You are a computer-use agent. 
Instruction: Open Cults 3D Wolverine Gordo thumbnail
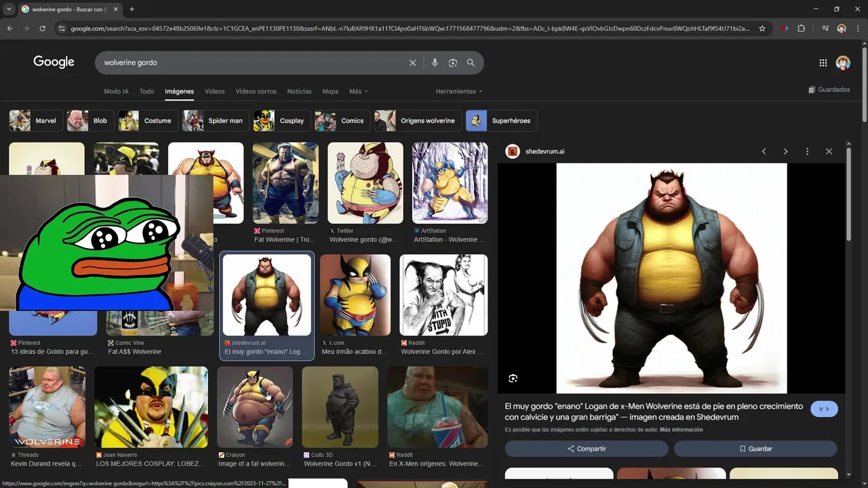coord(340,407)
